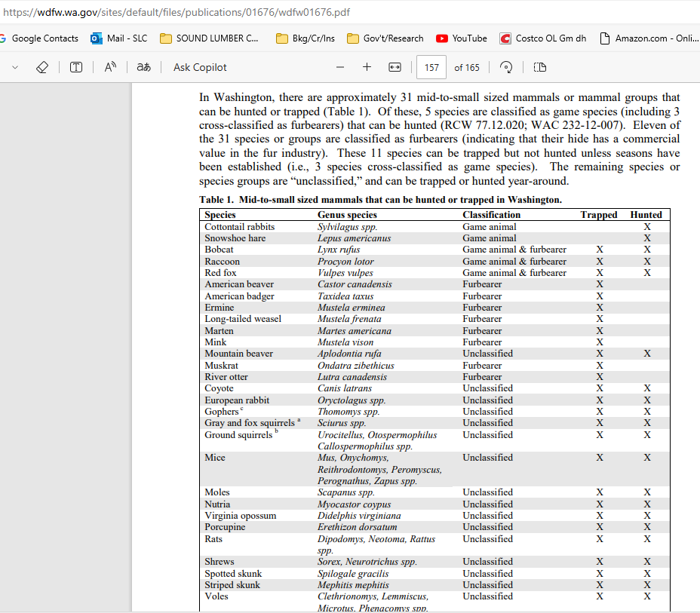Click the 'Genus species' column header
This screenshot has height=613, width=700.
point(347,215)
